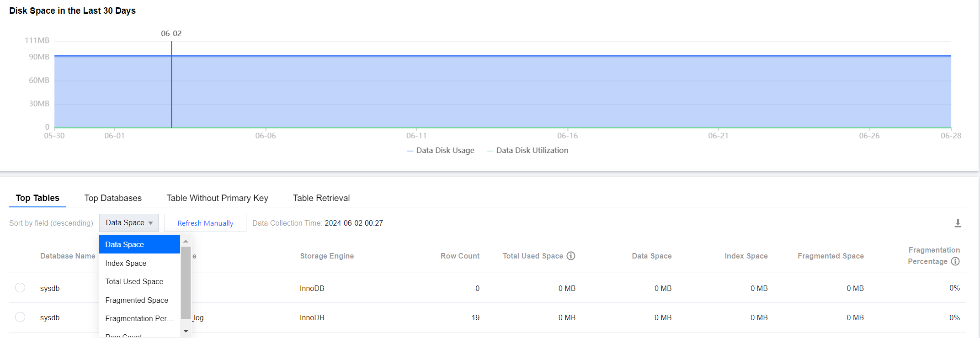This screenshot has width=980, height=338.
Task: Switch to the Top Databases tab
Action: point(113,198)
